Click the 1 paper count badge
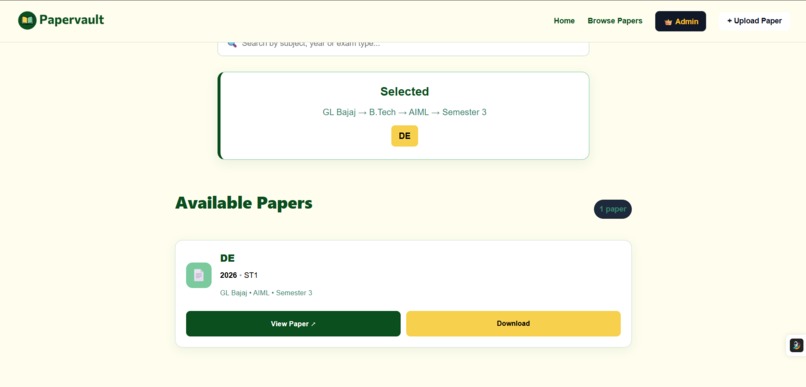Viewport: 806px width, 387px height. pos(613,209)
